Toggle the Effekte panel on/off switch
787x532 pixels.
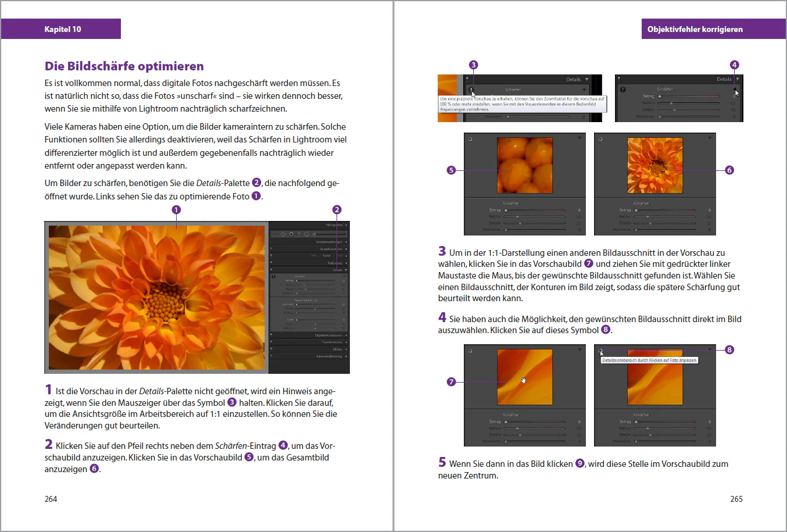[271, 349]
